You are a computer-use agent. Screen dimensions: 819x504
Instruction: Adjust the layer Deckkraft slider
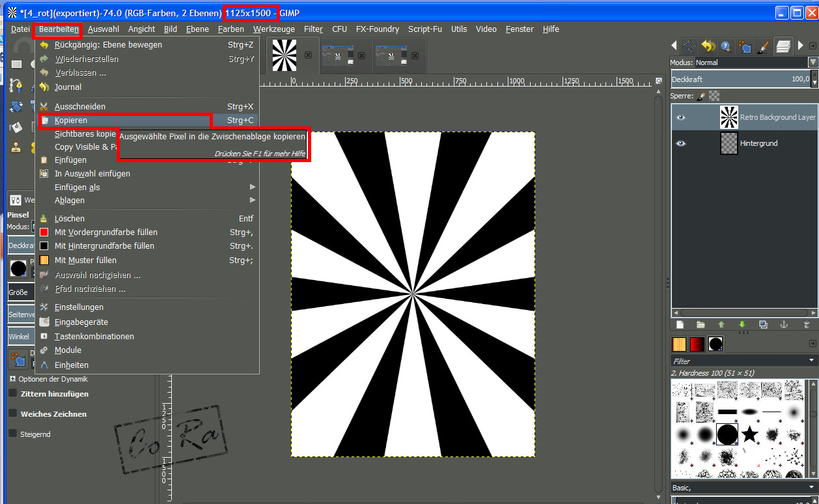tap(740, 79)
